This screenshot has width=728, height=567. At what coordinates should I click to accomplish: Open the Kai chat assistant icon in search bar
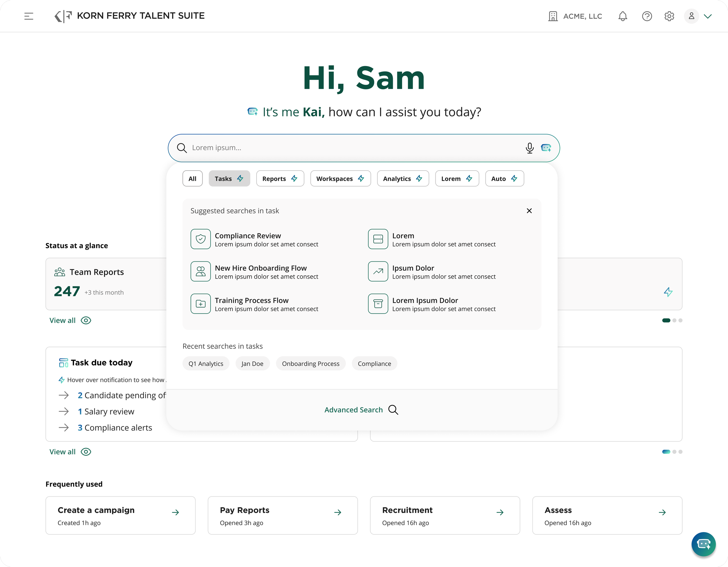546,148
